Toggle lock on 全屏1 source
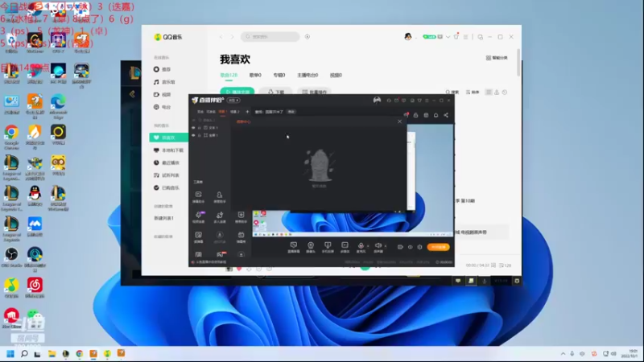644x362 pixels. [200, 135]
